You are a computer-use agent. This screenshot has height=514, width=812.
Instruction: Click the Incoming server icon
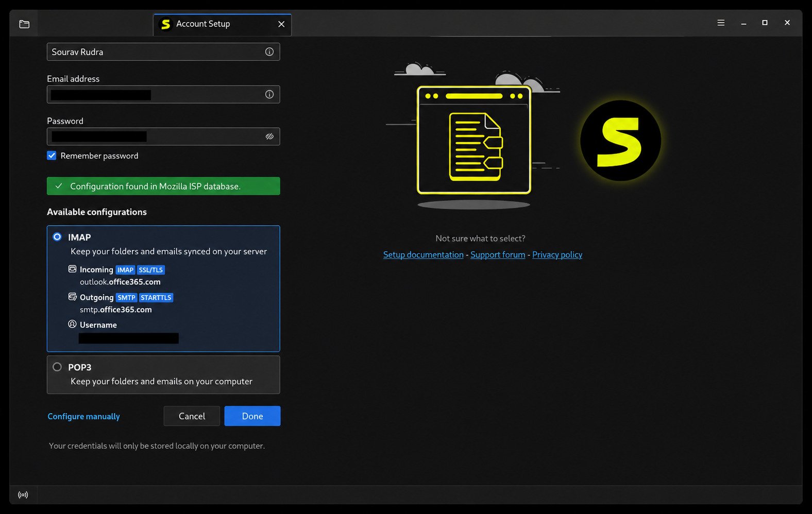coord(73,269)
